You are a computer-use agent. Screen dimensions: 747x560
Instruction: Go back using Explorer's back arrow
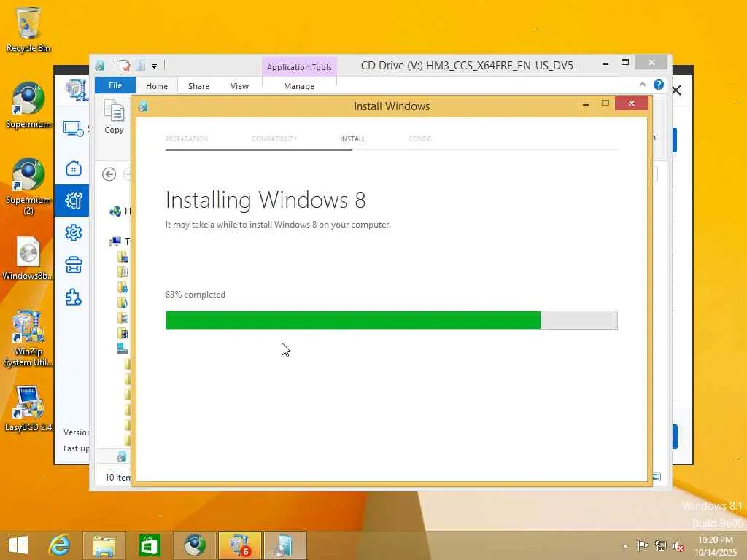[x=109, y=174]
